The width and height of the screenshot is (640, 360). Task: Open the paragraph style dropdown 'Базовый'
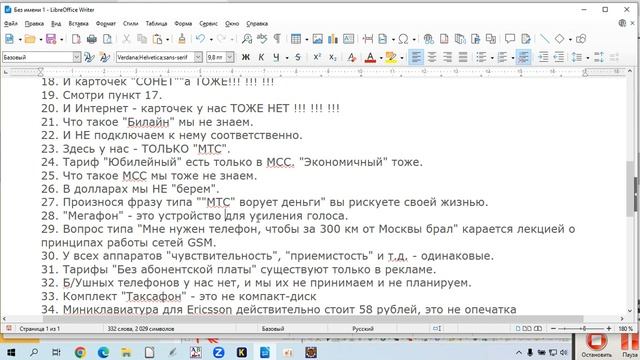pyautogui.click(x=77, y=58)
